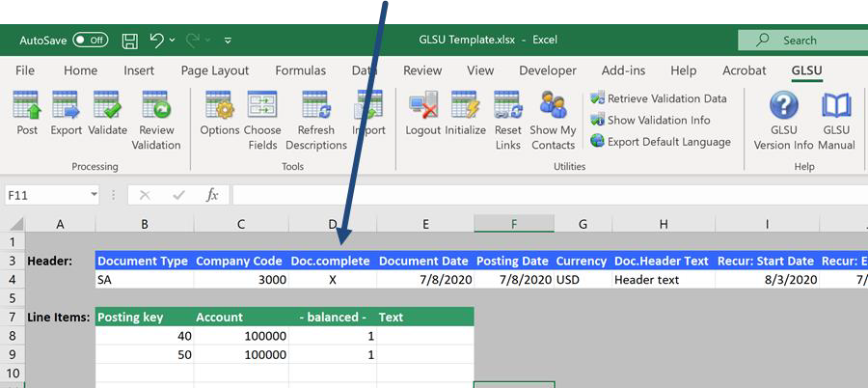Click Show Validation Info
This screenshot has height=388, width=868.
click(x=650, y=120)
